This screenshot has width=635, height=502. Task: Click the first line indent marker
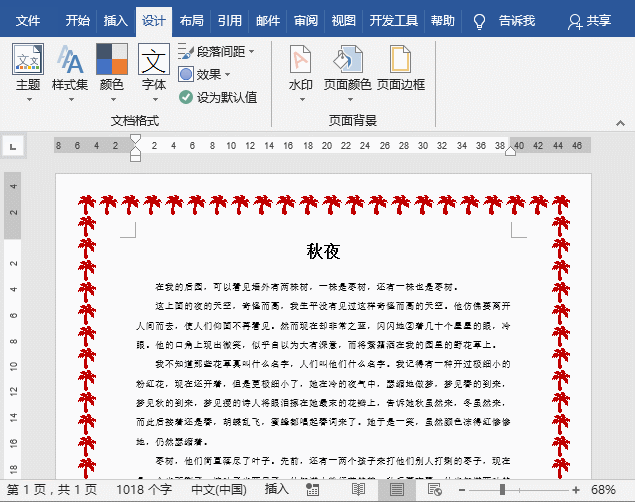click(136, 139)
